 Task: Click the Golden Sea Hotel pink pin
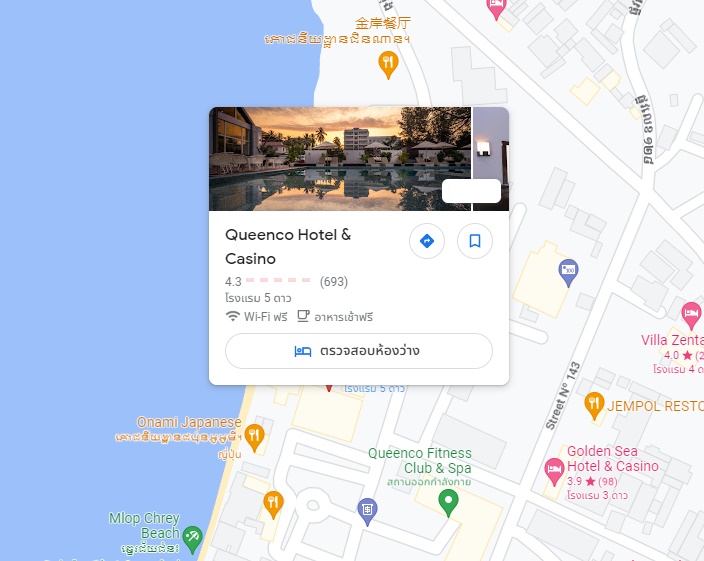[554, 472]
